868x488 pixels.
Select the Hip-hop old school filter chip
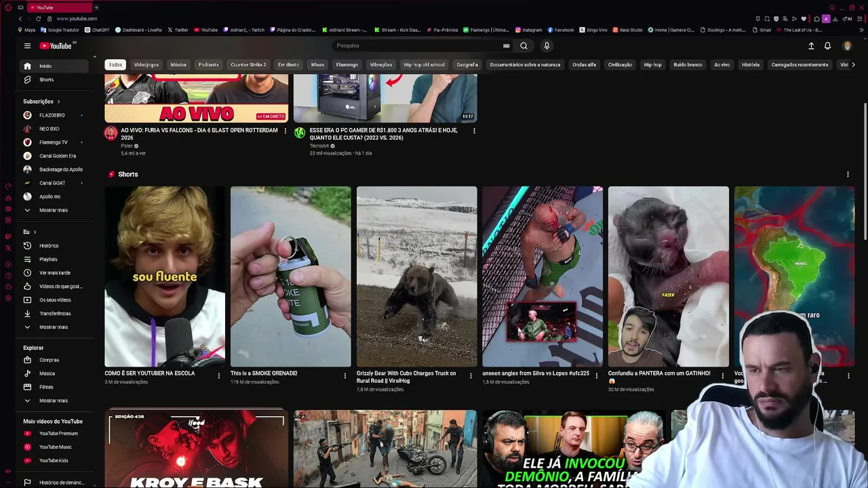[x=425, y=64]
